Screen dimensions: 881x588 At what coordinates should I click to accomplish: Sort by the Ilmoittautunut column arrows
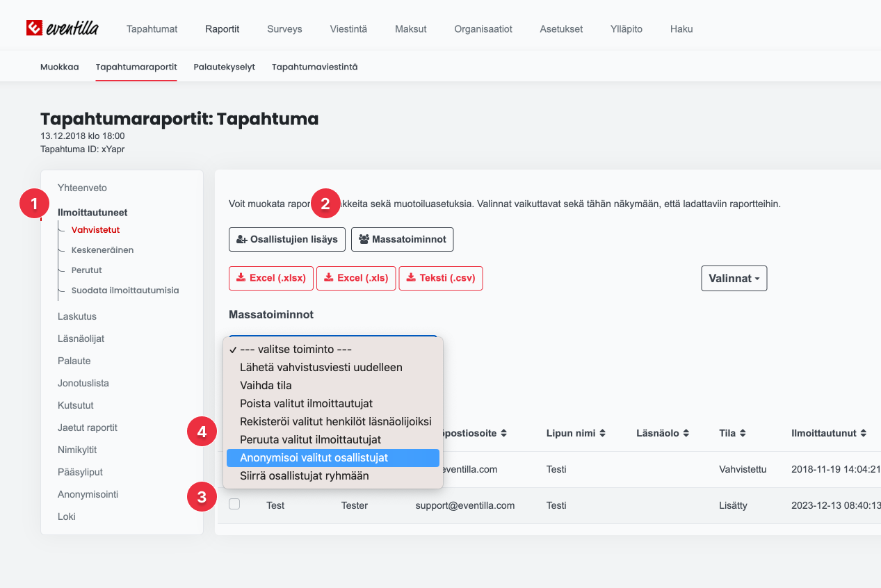coord(863,433)
